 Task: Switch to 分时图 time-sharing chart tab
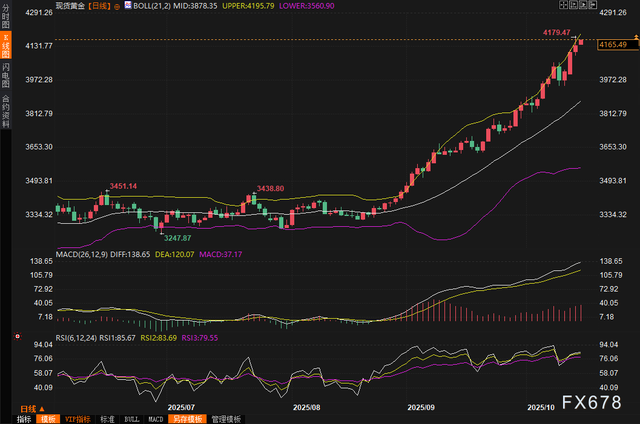[6, 20]
